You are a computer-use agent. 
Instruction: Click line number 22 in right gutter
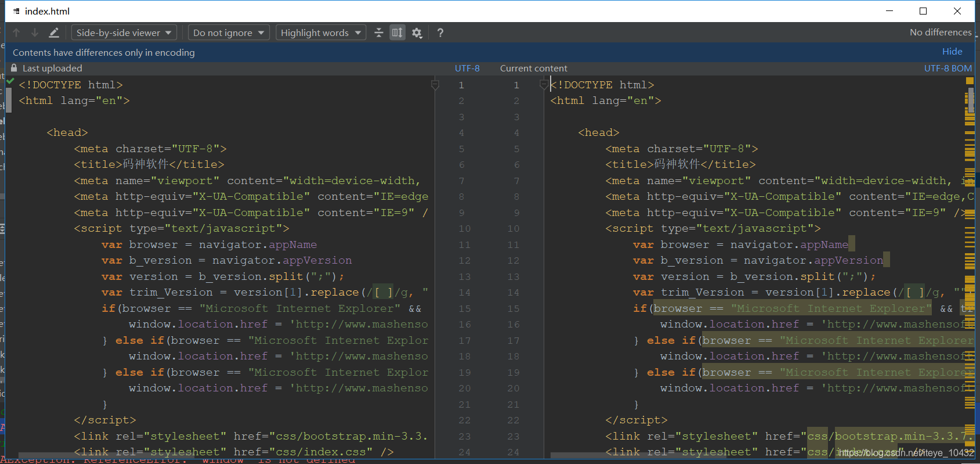point(513,420)
